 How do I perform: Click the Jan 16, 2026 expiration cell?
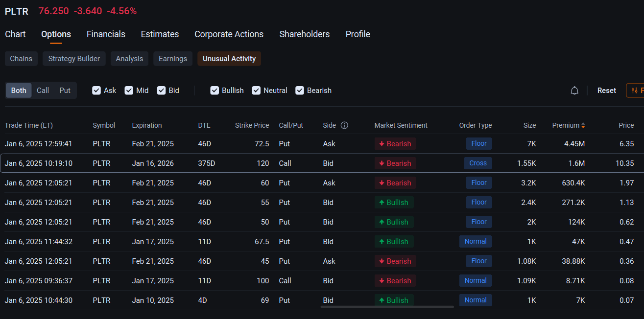pos(153,163)
